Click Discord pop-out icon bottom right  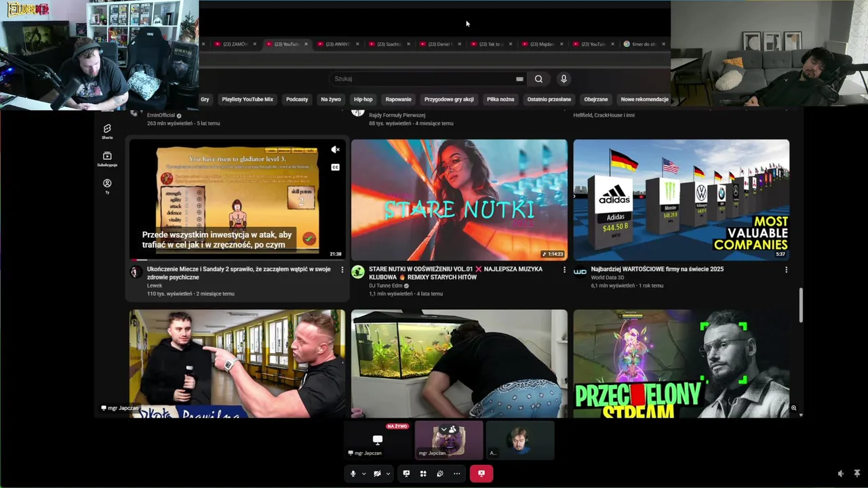coord(856,474)
